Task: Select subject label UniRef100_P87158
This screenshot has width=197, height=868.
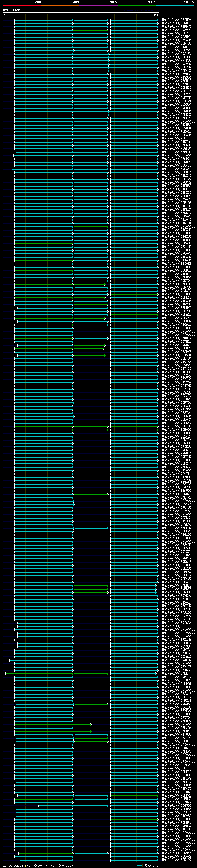Action: point(177,511)
